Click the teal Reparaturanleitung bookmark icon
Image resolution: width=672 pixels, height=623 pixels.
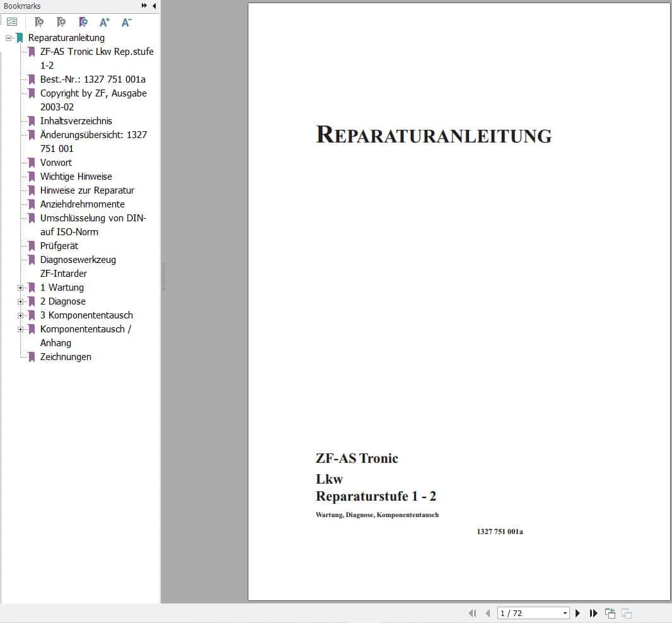point(20,38)
